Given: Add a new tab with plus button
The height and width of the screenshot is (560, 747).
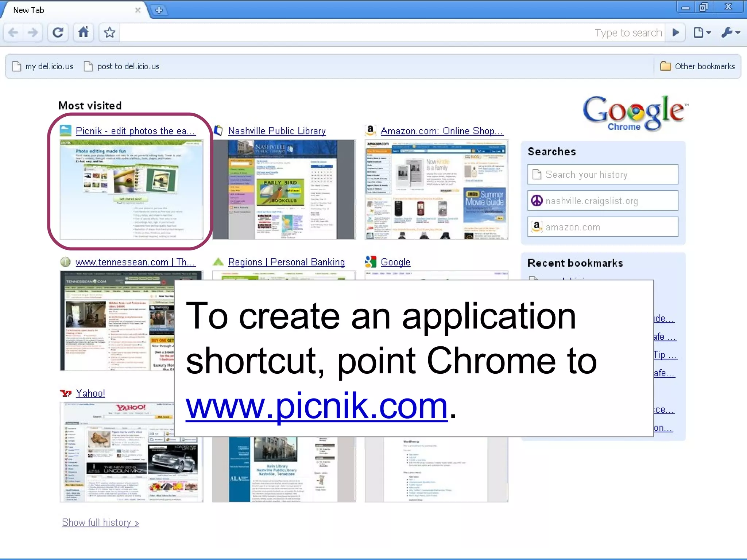Looking at the screenshot, I should coord(159,10).
